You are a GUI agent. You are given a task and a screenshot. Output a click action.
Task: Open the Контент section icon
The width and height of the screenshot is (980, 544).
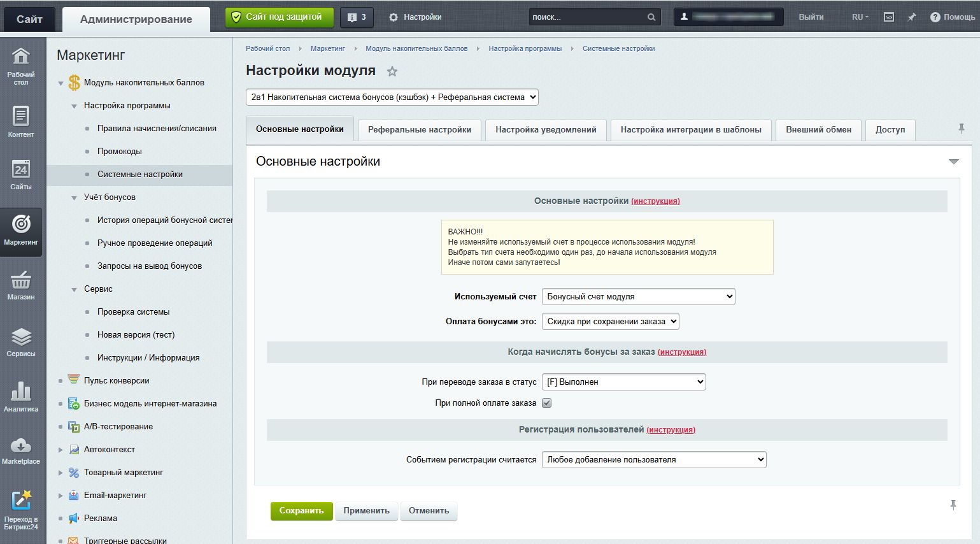click(x=21, y=122)
